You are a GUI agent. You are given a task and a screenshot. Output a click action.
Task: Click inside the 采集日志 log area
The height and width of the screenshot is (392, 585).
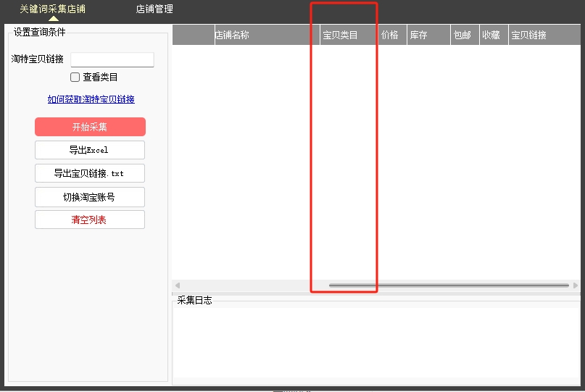(376, 343)
